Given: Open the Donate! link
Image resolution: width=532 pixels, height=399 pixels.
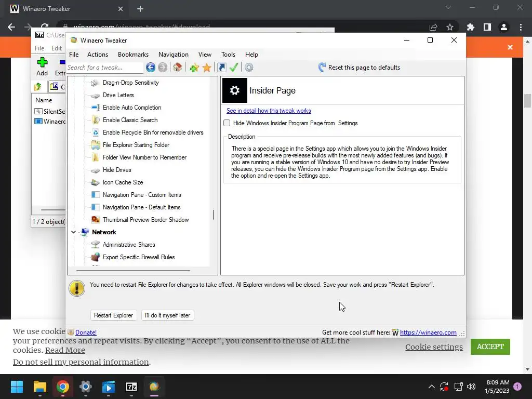Looking at the screenshot, I should point(86,332).
